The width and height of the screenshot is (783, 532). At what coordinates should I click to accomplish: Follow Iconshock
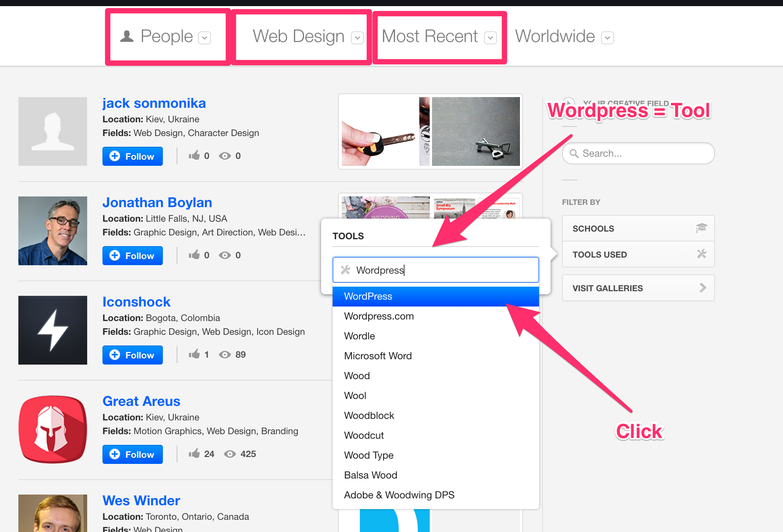tap(133, 355)
